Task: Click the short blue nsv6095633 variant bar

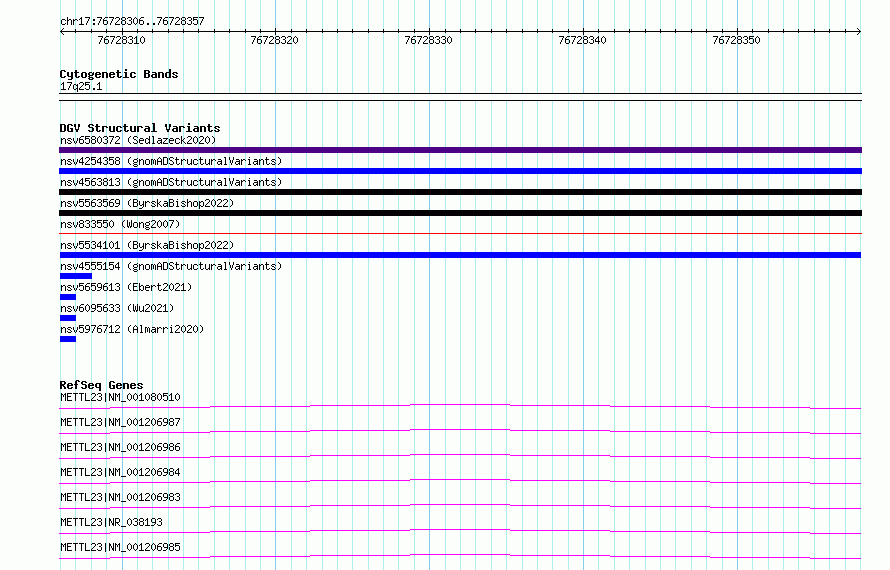Action: pyautogui.click(x=68, y=318)
